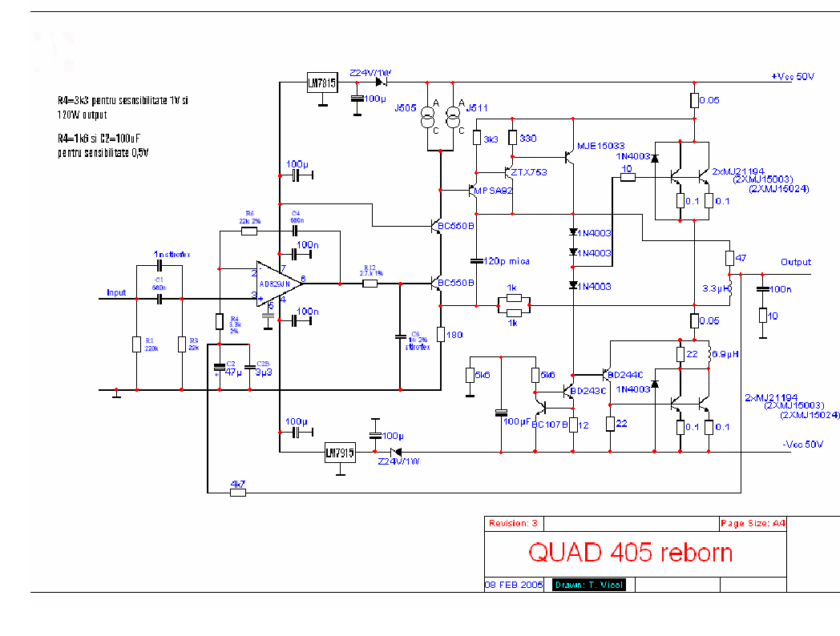Select the 3k3 resistor symbol

point(477,138)
